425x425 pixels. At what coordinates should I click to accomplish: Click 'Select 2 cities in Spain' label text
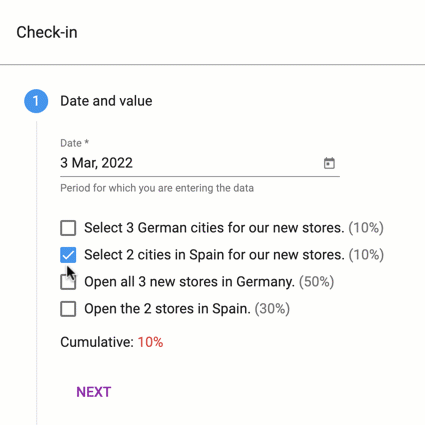tap(214, 255)
